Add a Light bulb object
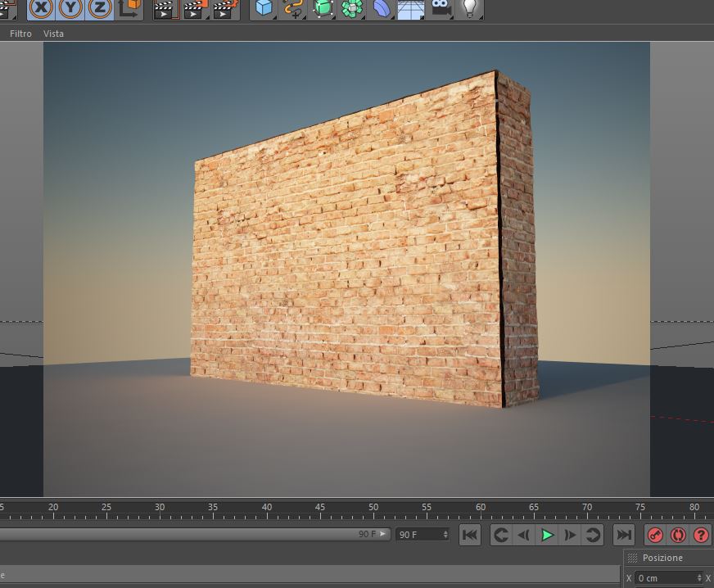The image size is (714, 588). pos(469,8)
